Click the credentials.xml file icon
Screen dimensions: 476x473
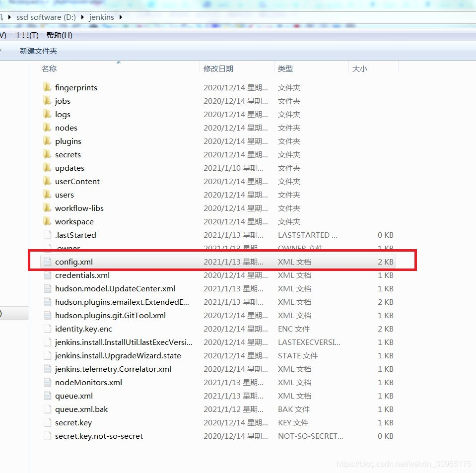(47, 275)
